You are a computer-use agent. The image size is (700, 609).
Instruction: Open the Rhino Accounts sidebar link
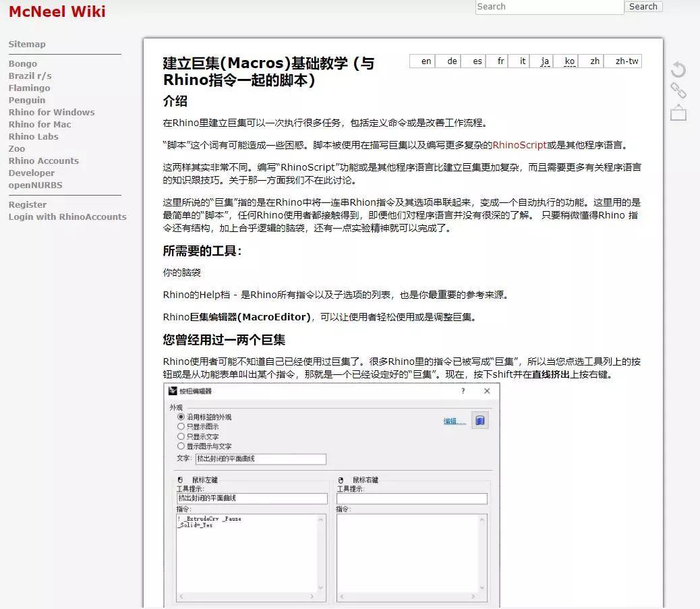coord(43,161)
